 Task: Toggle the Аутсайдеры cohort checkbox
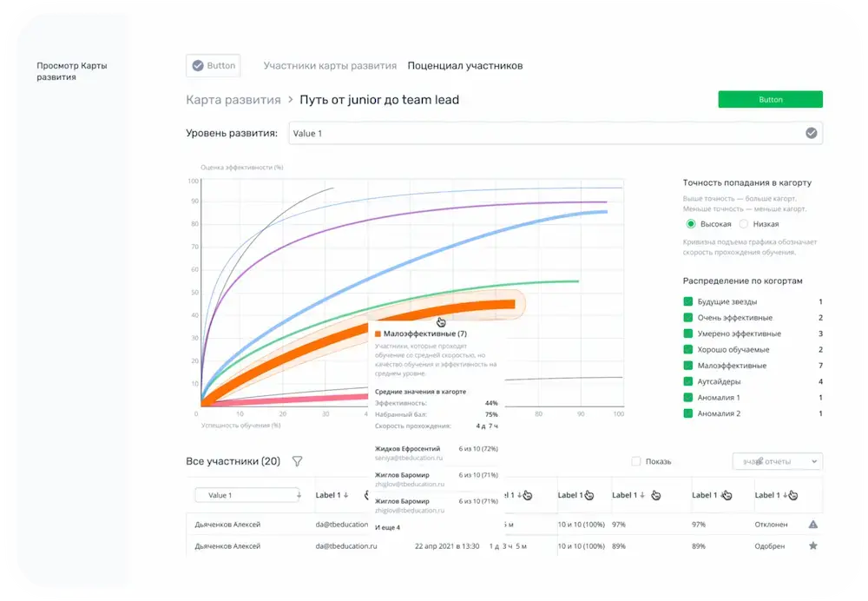688,381
